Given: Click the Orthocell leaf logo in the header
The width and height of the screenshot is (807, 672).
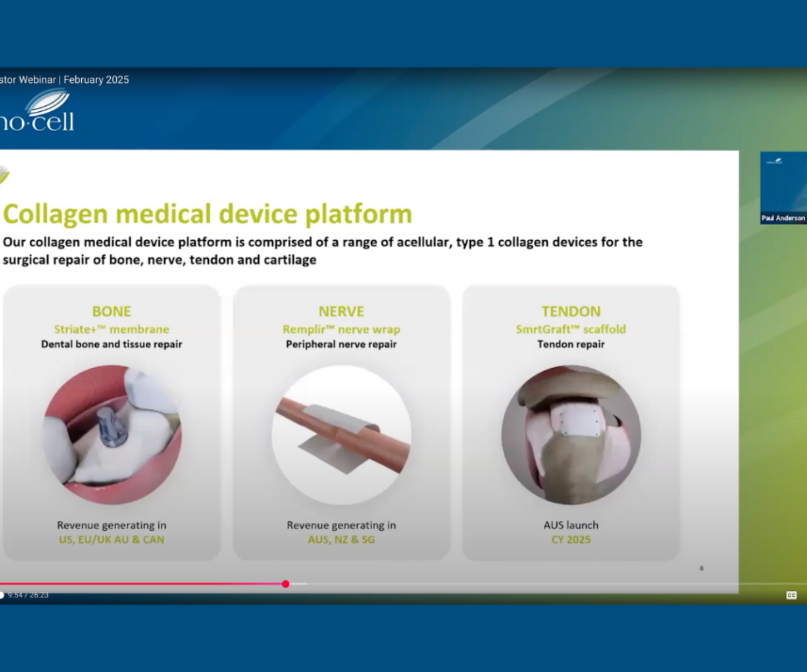Looking at the screenshot, I should [x=47, y=103].
